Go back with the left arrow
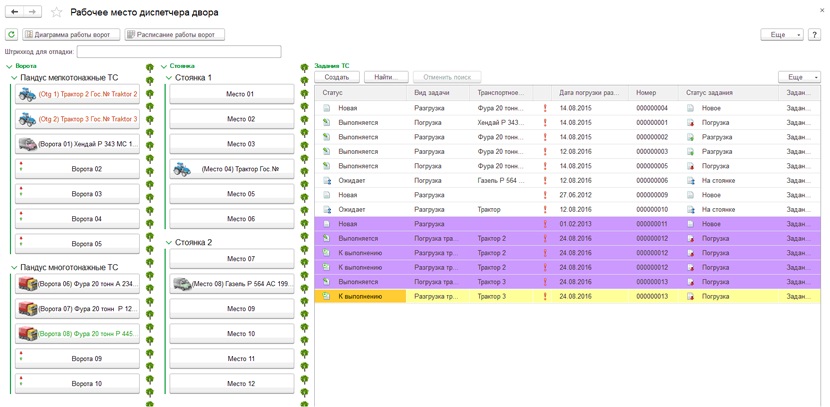 pyautogui.click(x=14, y=12)
